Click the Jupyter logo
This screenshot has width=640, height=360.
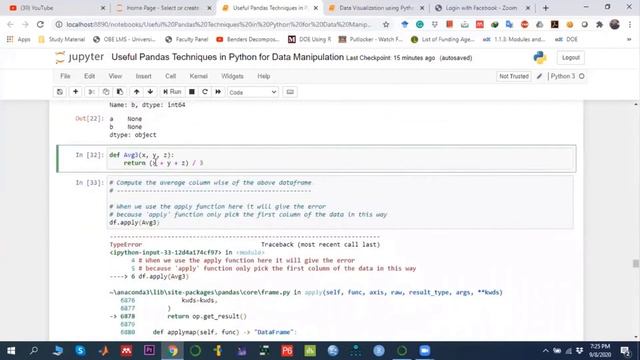[x=80, y=58]
